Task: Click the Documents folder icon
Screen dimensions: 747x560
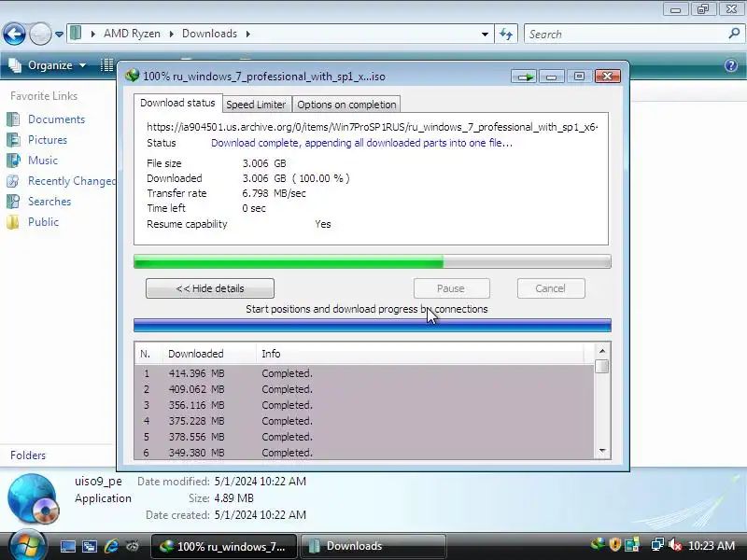Action: (x=13, y=119)
